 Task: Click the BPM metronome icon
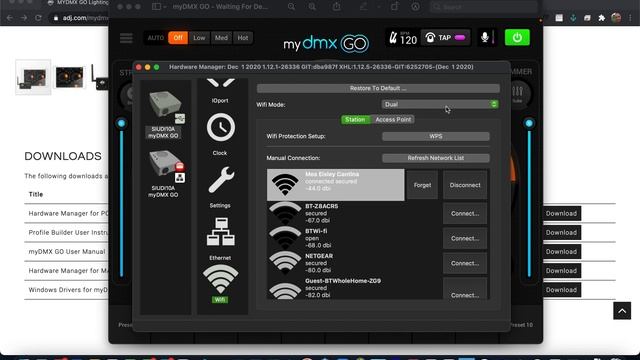pos(393,38)
